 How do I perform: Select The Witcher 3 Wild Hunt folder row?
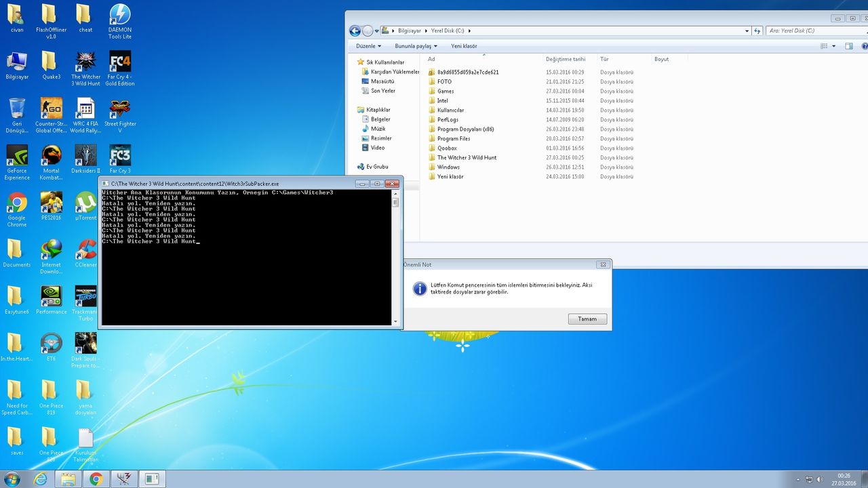pos(532,157)
